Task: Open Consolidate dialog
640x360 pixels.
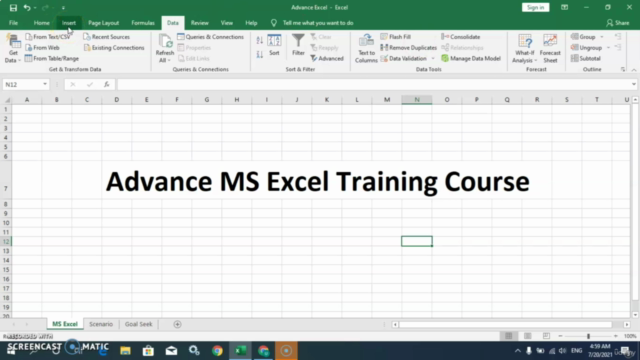Action: tap(461, 37)
